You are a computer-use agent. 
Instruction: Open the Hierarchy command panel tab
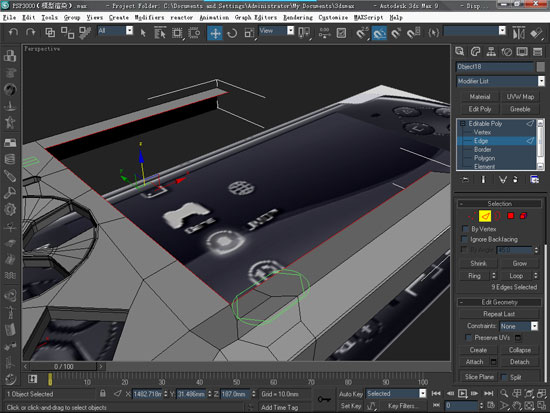pyautogui.click(x=491, y=52)
